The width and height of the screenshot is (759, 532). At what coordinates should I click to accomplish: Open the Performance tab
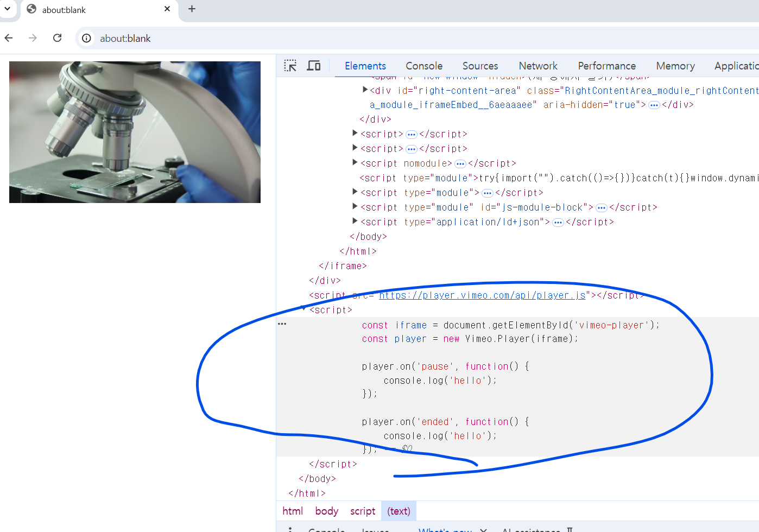click(x=606, y=66)
